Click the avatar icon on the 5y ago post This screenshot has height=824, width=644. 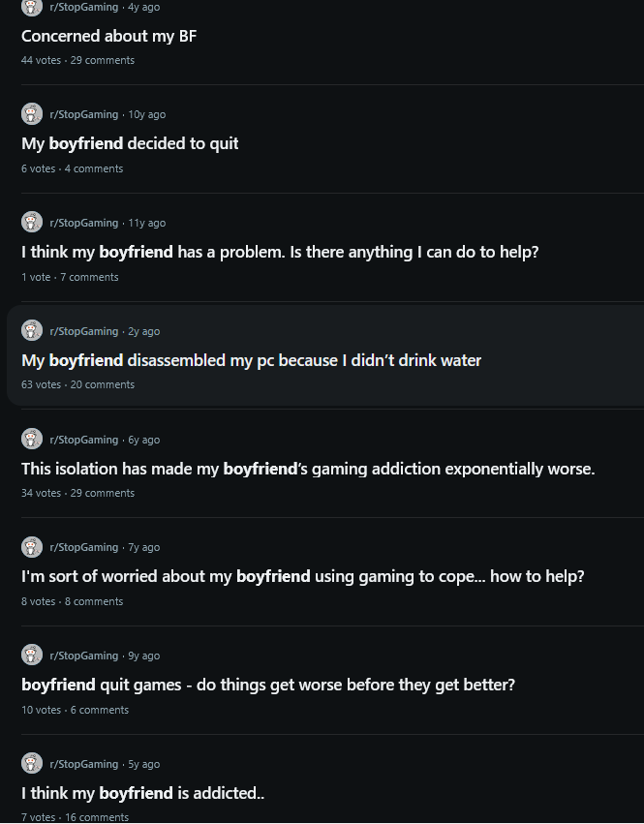32,764
